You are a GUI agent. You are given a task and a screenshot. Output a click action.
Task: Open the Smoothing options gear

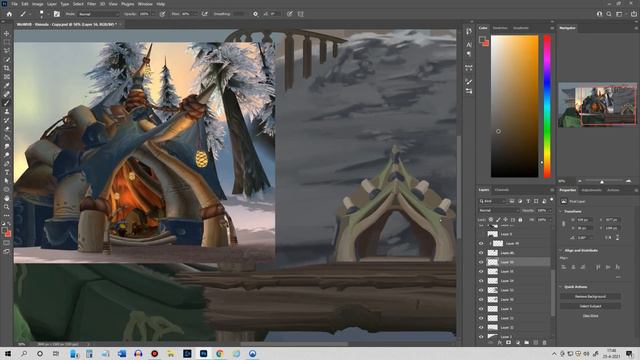[x=255, y=14]
